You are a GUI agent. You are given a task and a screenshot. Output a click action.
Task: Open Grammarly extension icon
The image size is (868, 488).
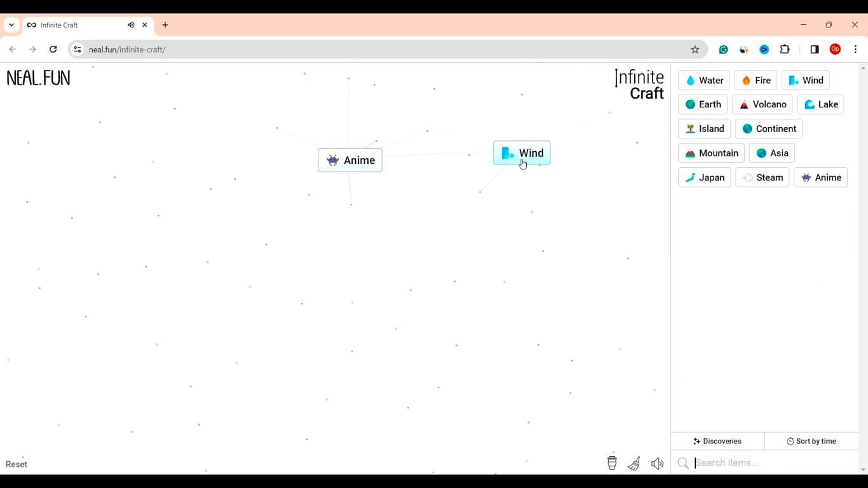pyautogui.click(x=723, y=49)
